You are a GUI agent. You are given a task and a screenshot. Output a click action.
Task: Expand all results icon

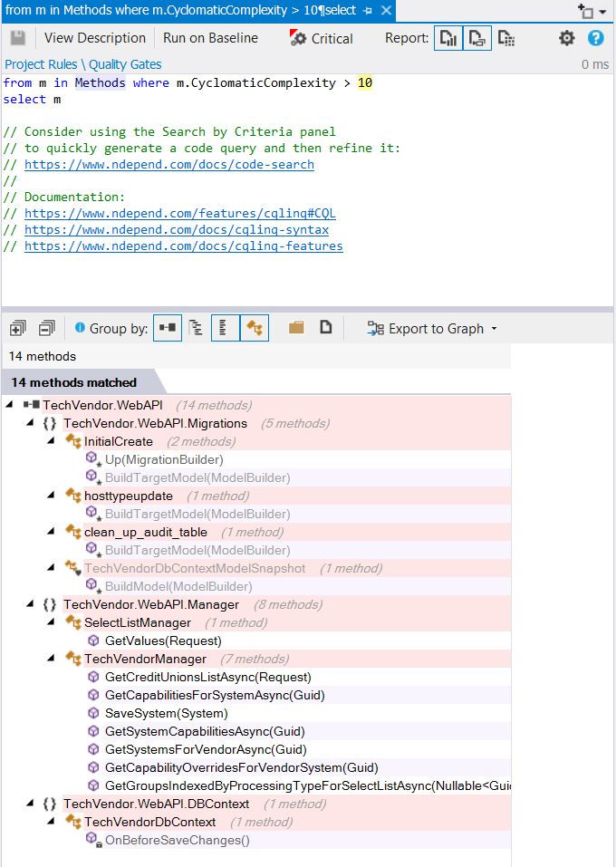18,329
